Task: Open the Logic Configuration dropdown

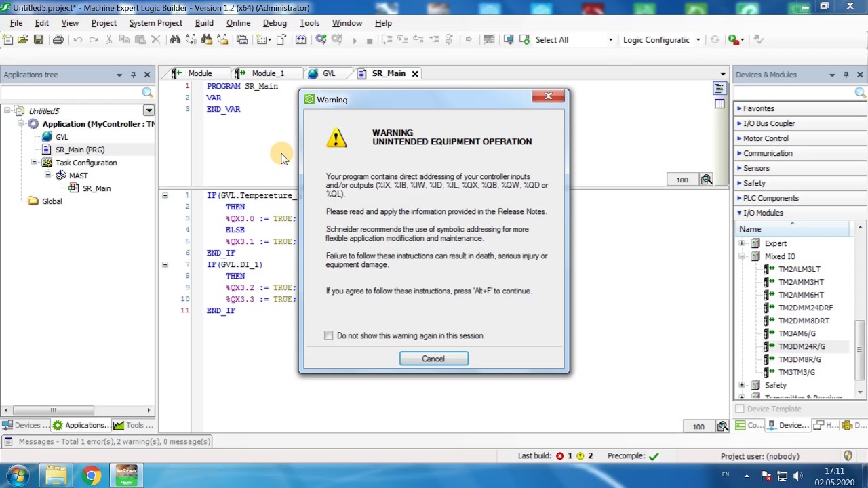Action: [x=698, y=40]
